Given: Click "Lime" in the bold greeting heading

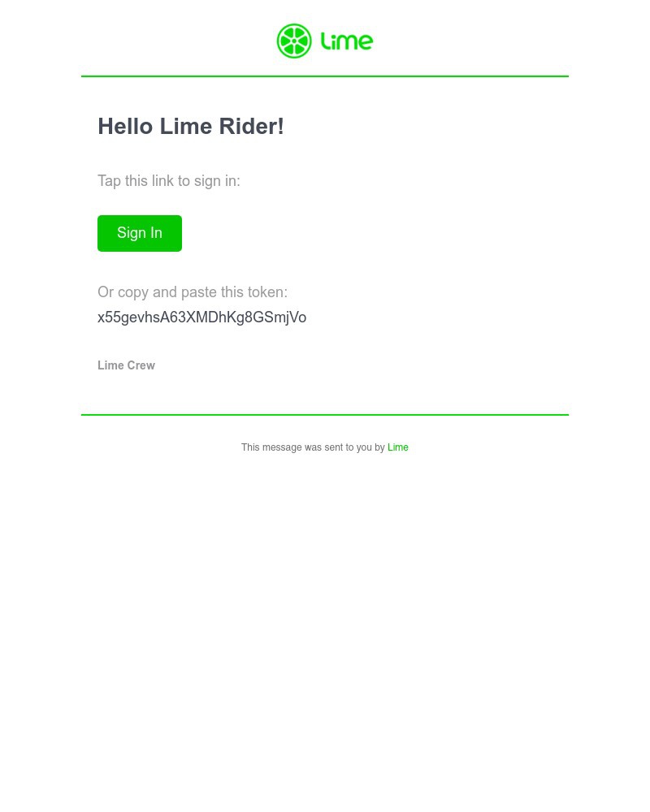Looking at the screenshot, I should coord(186,127).
